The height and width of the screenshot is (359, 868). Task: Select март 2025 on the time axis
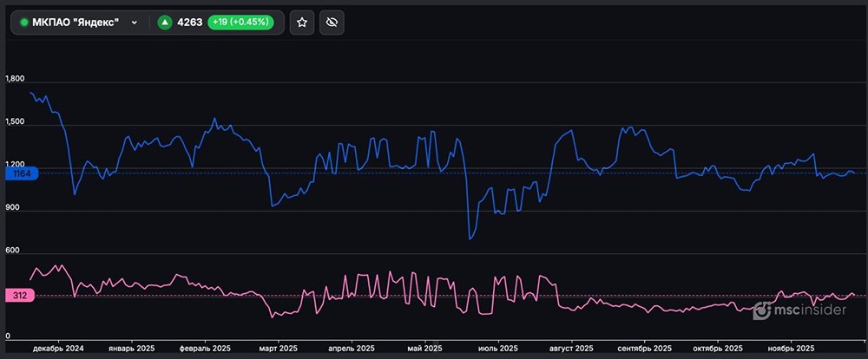coord(278,347)
